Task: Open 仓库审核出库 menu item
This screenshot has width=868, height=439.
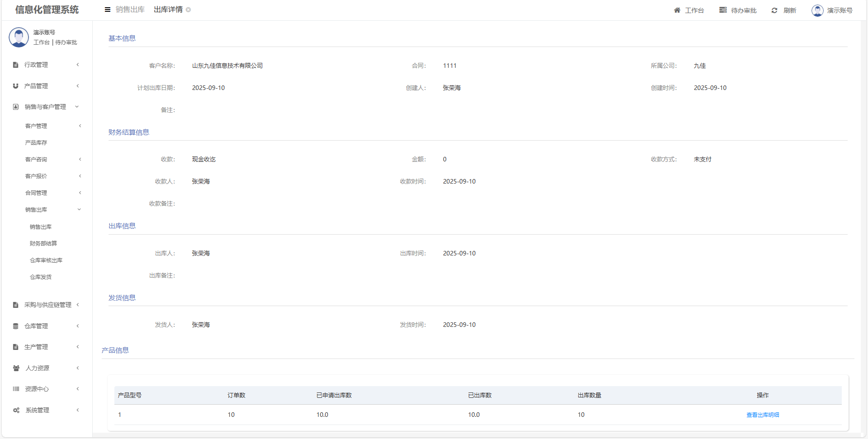Action: (x=46, y=260)
